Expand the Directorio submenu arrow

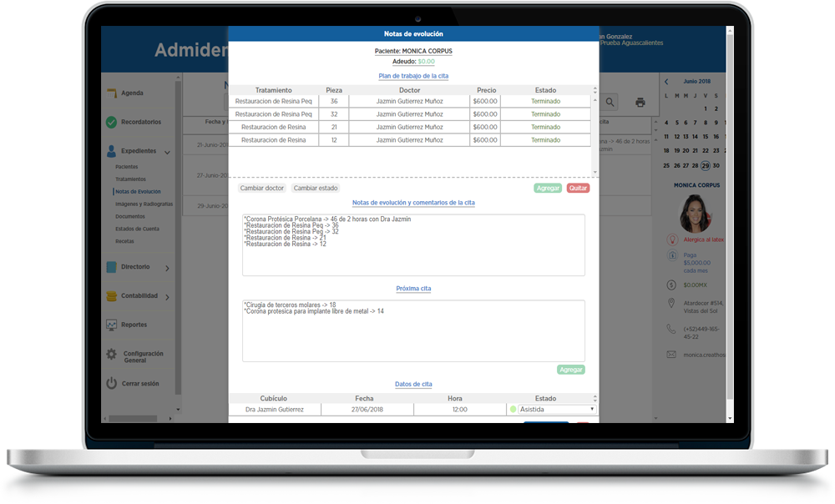(x=168, y=268)
